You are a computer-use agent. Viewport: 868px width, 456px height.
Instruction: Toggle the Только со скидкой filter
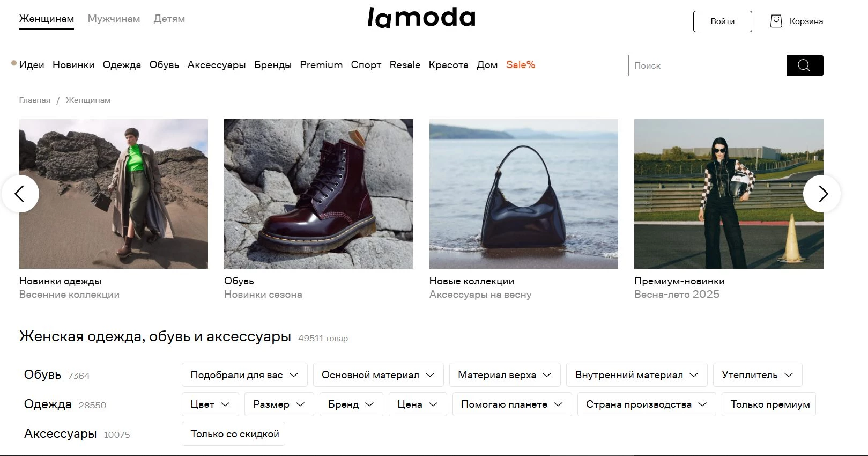(234, 434)
